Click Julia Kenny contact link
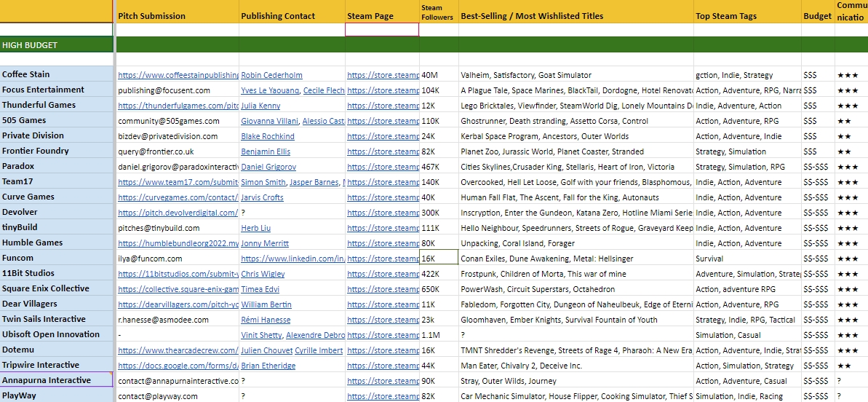This screenshot has width=868, height=402. [260, 106]
